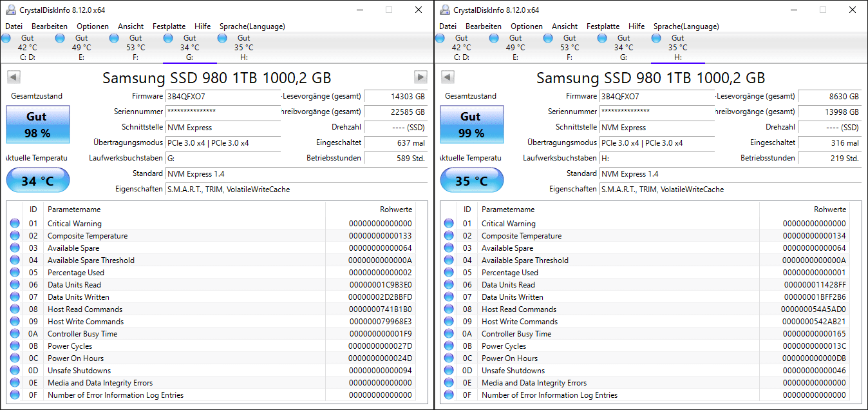Click status orb for Controller Busy Time, right window
This screenshot has height=410, width=868.
pyautogui.click(x=449, y=334)
